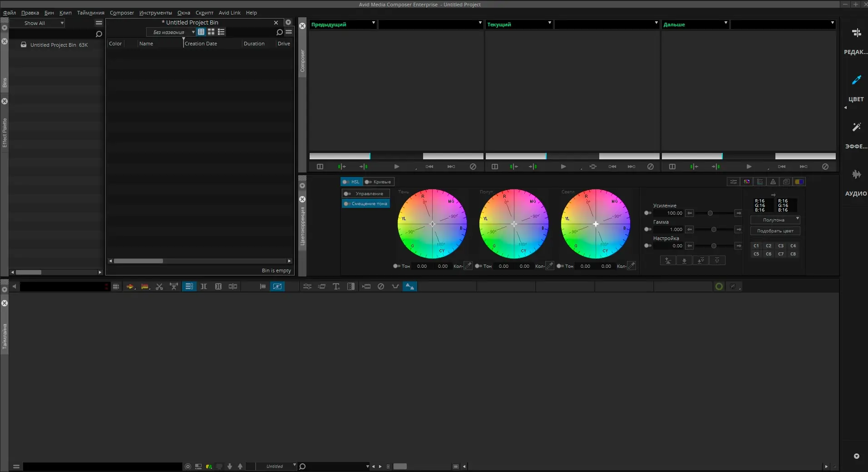
Task: Open the Effects workspace magic wand icon
Action: coord(856,127)
